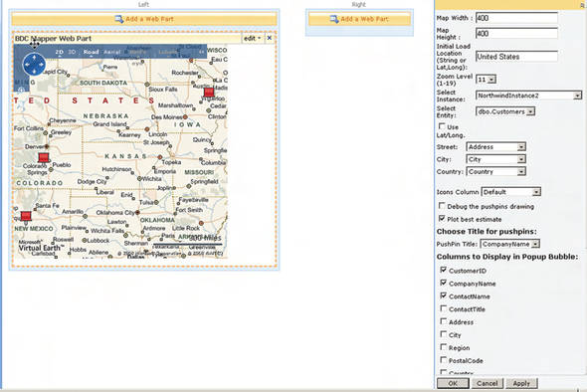Open the web part edit menu
The width and height of the screenshot is (587, 392).
point(253,38)
